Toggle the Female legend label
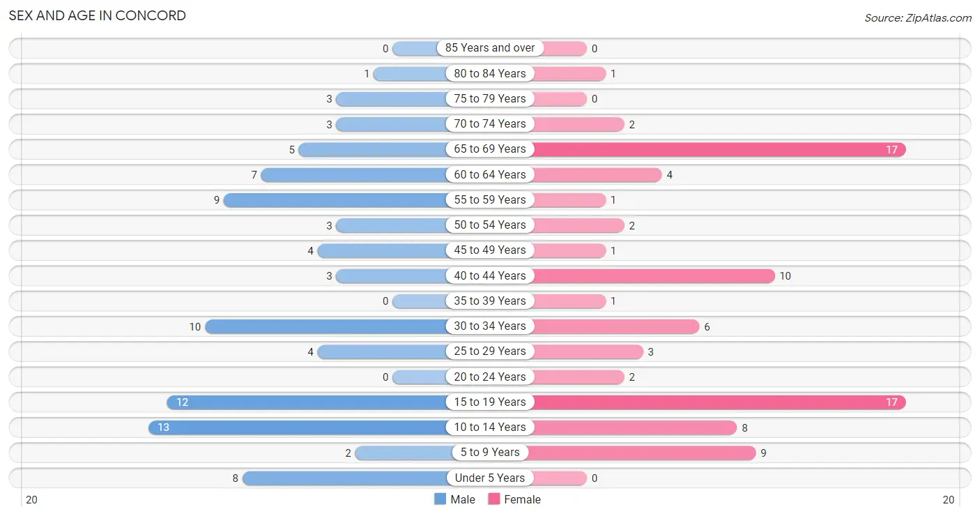 pyautogui.click(x=523, y=499)
